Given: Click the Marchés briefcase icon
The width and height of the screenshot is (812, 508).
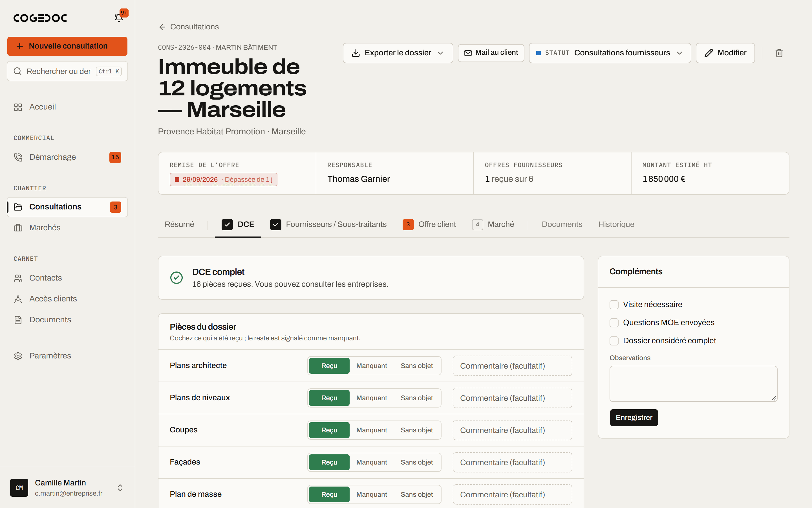Looking at the screenshot, I should coord(18,228).
